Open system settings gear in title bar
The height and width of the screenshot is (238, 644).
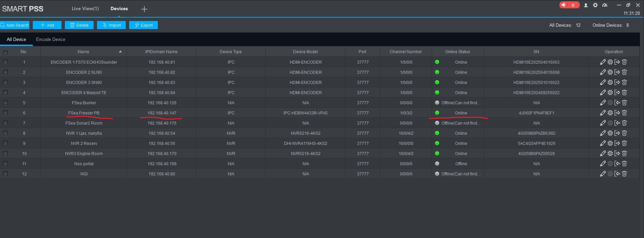595,5
